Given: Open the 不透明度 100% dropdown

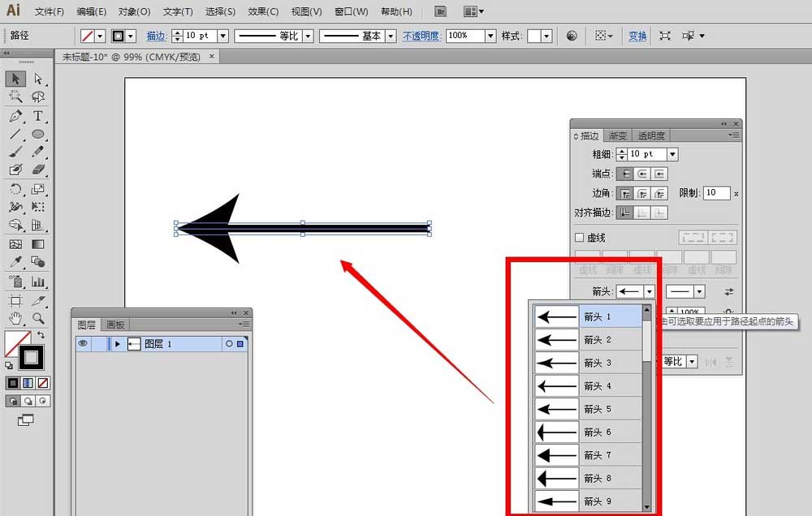Looking at the screenshot, I should (x=490, y=36).
